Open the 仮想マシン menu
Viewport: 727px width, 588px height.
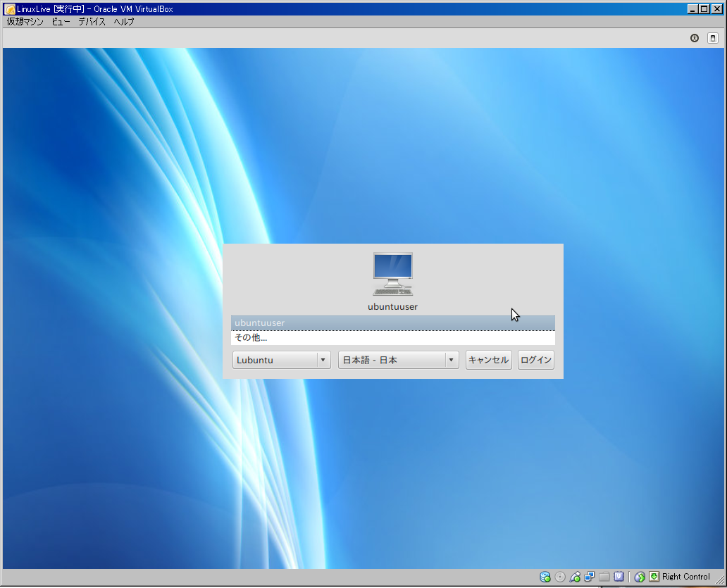tap(25, 22)
